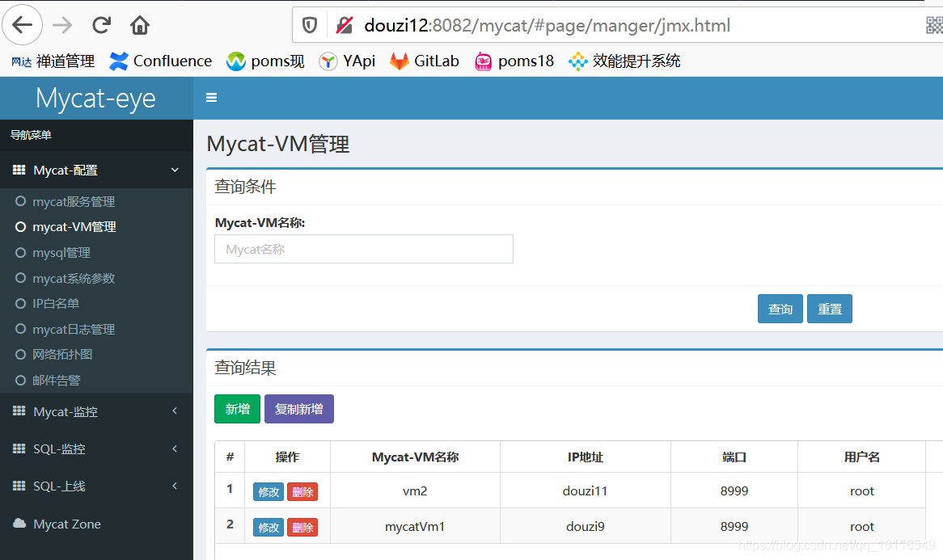943x560 pixels.
Task: Click the 查询 search button
Action: [780, 309]
